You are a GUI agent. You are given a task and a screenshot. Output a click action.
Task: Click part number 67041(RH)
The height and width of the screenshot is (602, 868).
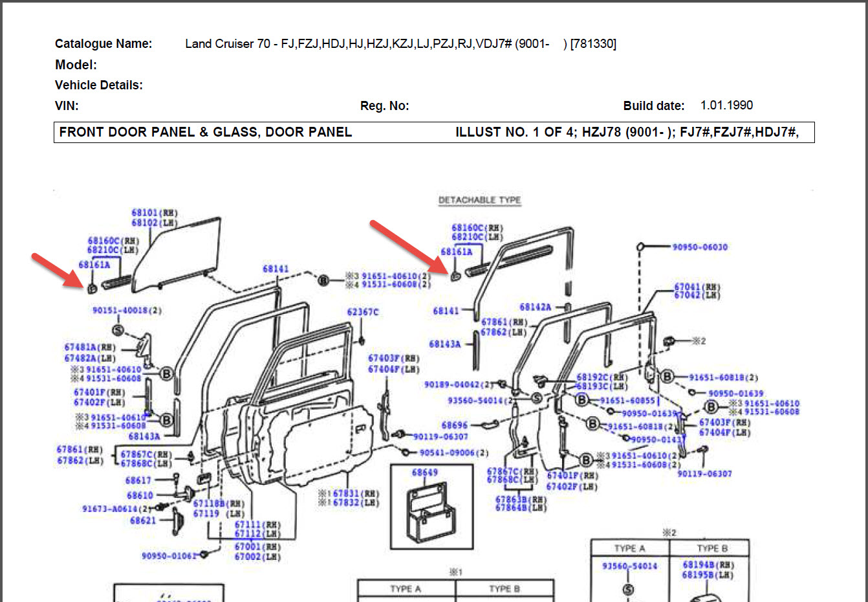pos(698,287)
